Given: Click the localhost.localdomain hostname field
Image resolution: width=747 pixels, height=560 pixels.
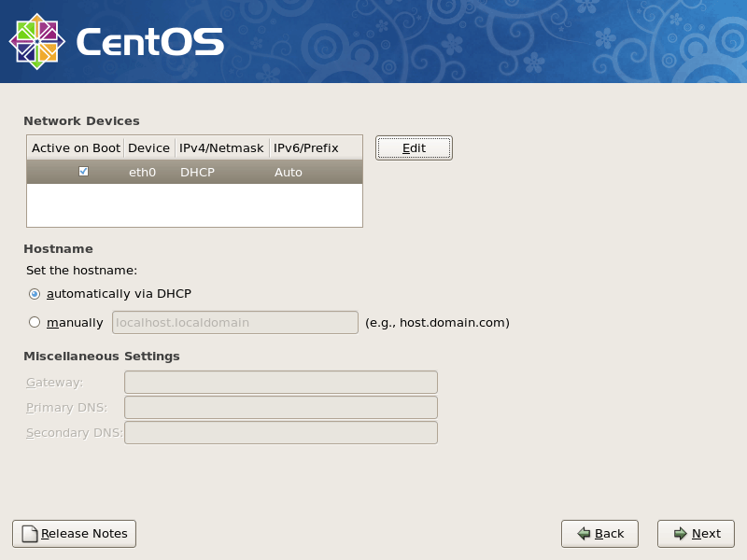Looking at the screenshot, I should pos(234,322).
